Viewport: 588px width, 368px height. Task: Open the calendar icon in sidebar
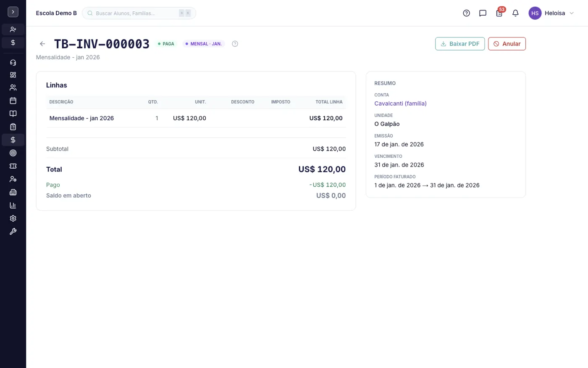point(13,101)
